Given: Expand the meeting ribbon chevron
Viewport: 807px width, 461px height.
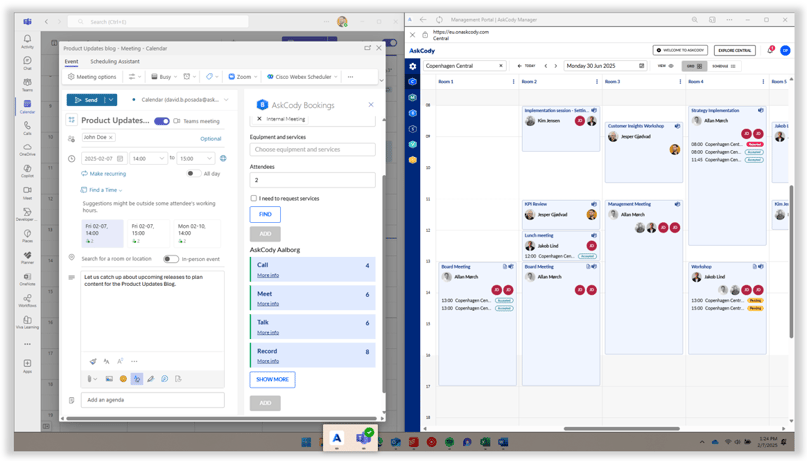Looking at the screenshot, I should point(381,80).
